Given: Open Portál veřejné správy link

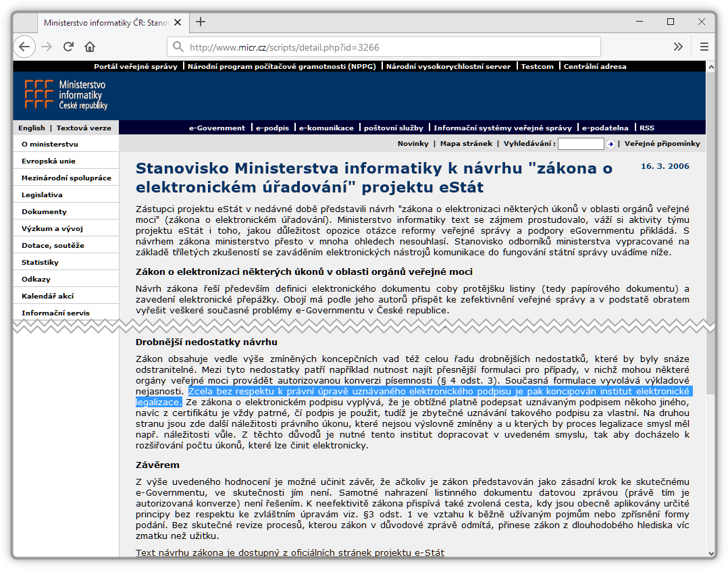Looking at the screenshot, I should click(136, 66).
